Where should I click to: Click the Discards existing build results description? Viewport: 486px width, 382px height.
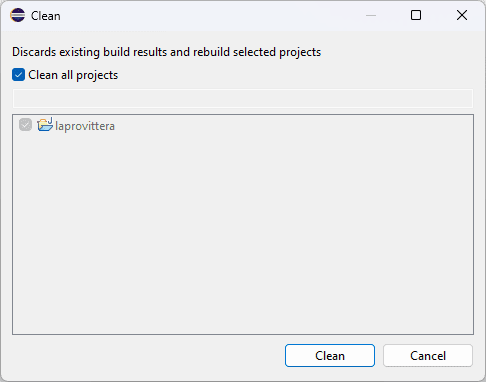[x=166, y=52]
